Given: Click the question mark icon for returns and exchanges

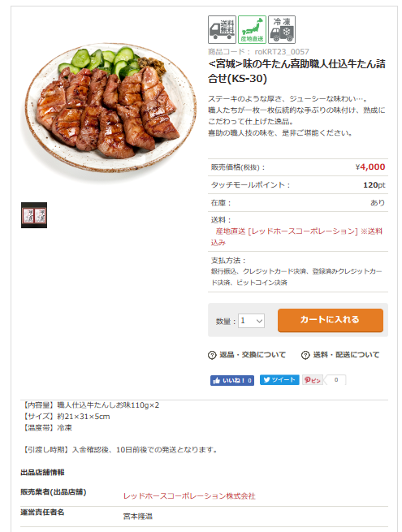Looking at the screenshot, I should click(x=212, y=355).
